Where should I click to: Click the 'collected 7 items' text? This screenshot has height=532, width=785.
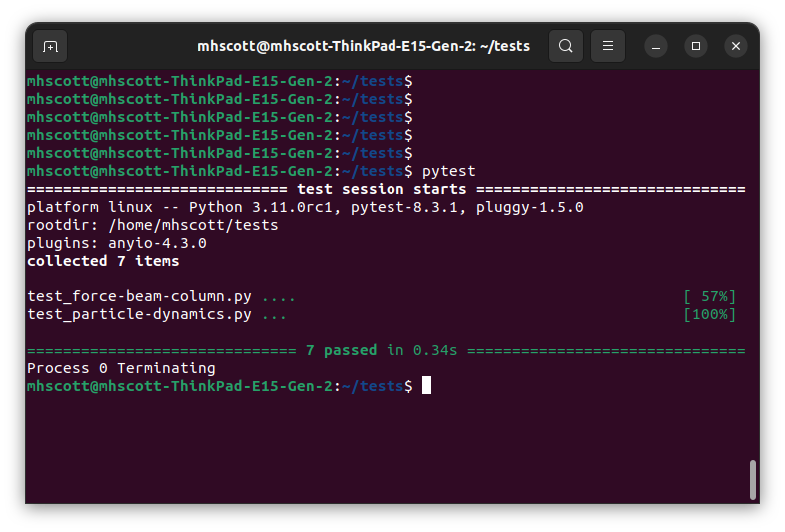103,262
